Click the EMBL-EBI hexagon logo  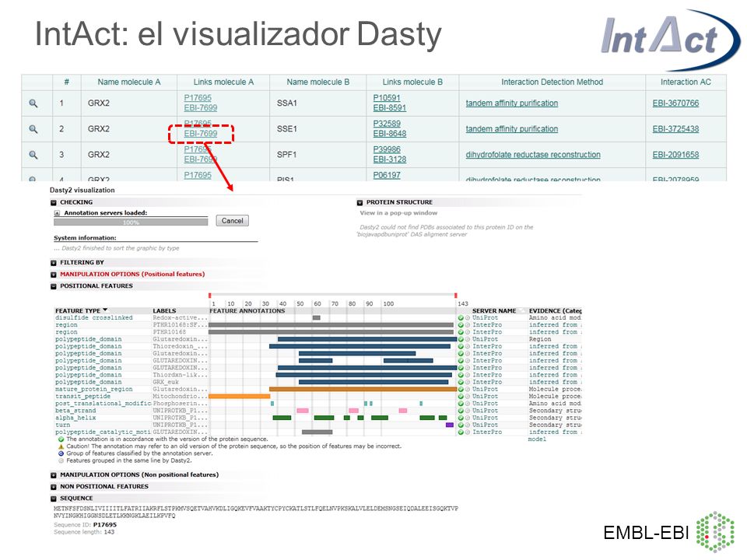click(x=715, y=532)
